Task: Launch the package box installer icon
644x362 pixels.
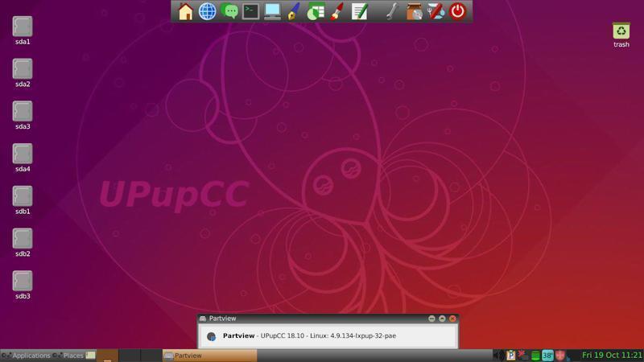Action: 414,11
